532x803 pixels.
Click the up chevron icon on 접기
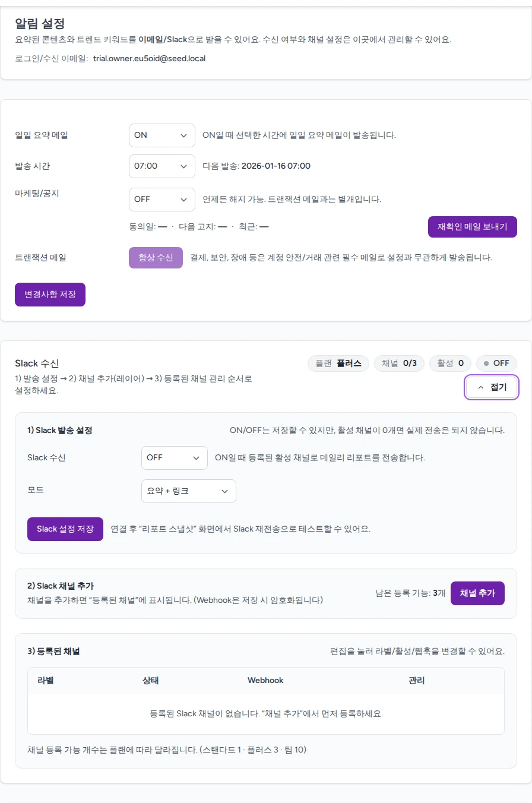coord(480,387)
